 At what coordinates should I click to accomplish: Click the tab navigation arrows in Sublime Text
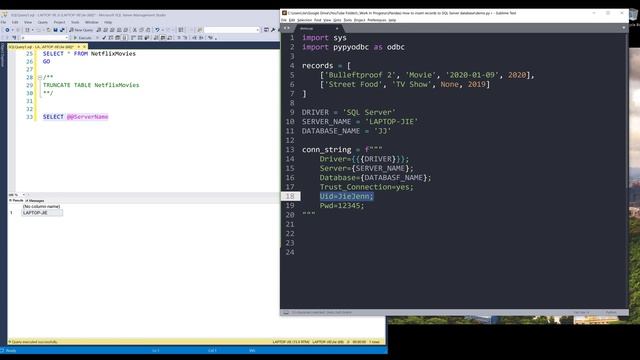click(287, 28)
